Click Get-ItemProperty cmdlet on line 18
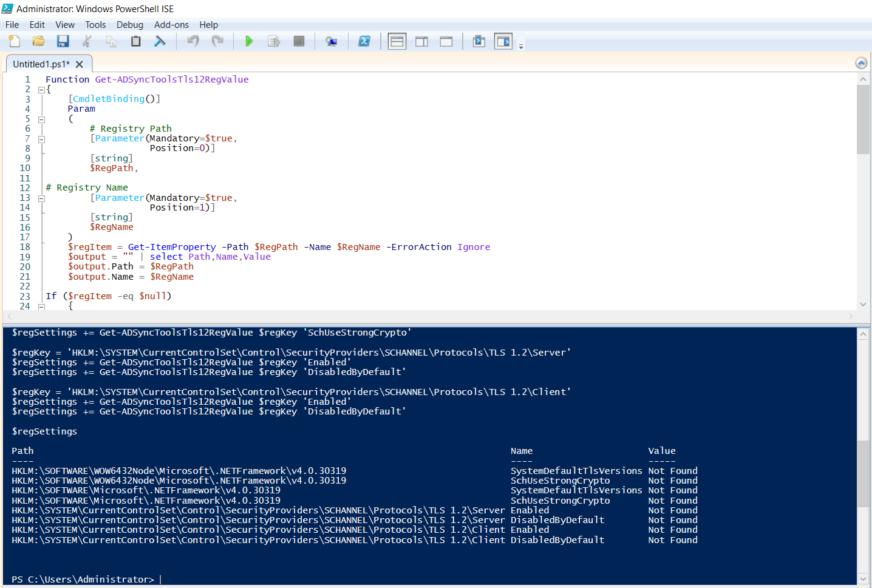This screenshot has width=872, height=588. click(172, 247)
